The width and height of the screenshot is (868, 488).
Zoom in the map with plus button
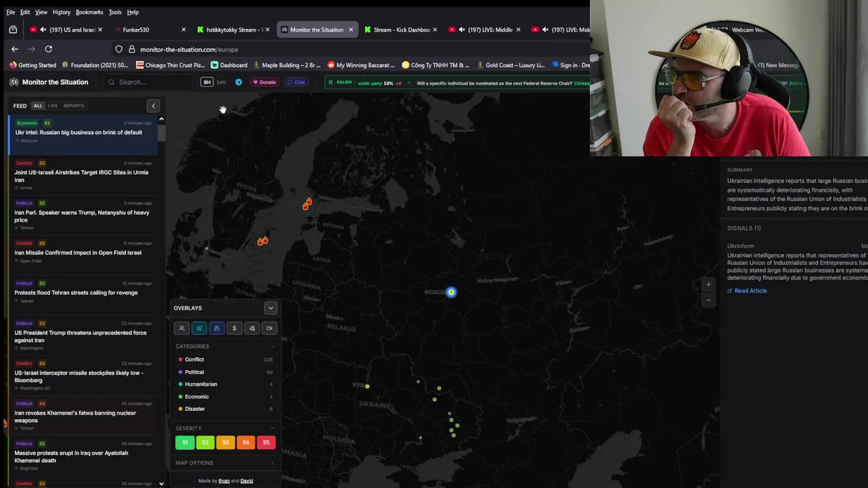(x=709, y=285)
